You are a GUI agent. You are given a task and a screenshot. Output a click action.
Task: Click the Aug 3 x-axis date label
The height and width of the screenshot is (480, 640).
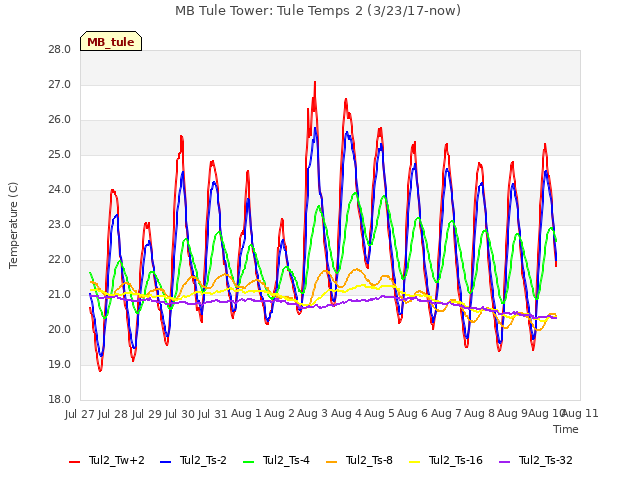click(x=313, y=414)
